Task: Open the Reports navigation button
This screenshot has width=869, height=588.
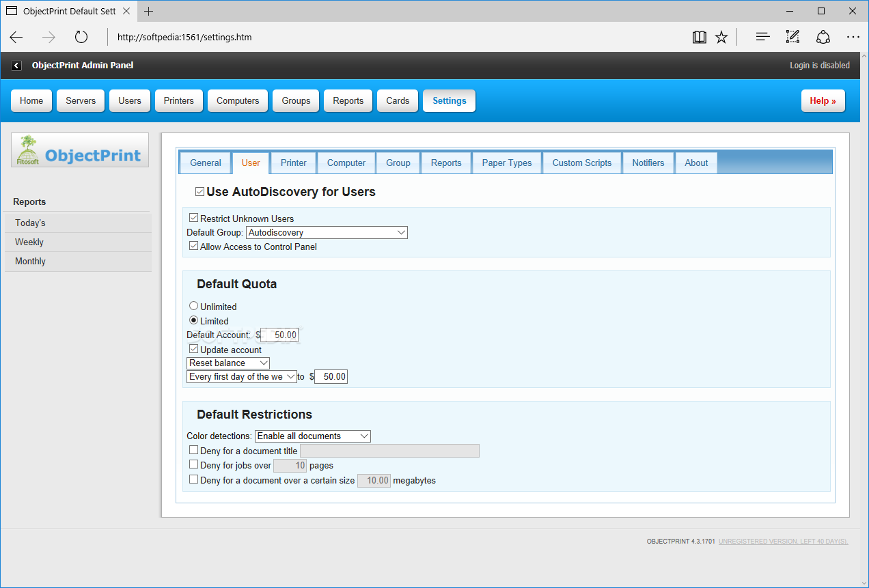Action: [x=348, y=100]
